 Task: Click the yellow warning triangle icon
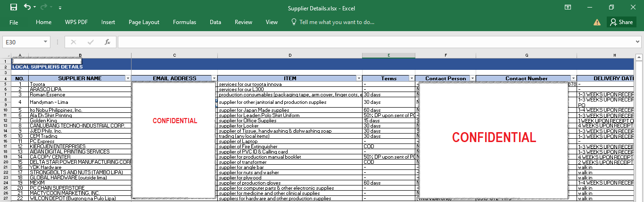click(x=597, y=22)
